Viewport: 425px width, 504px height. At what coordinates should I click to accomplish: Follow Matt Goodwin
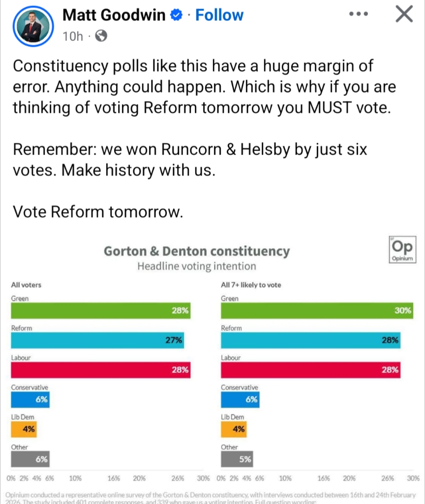pyautogui.click(x=219, y=15)
